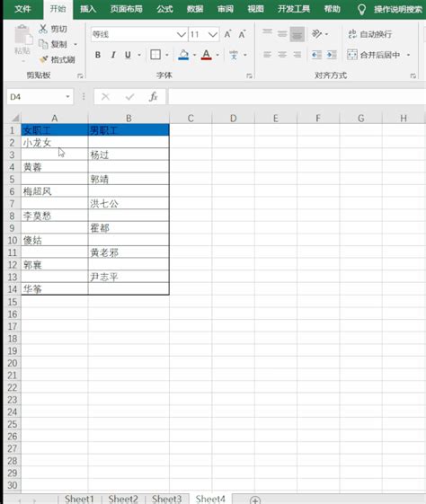Set top vertical alignment
The image size is (426, 504).
[x=267, y=33]
